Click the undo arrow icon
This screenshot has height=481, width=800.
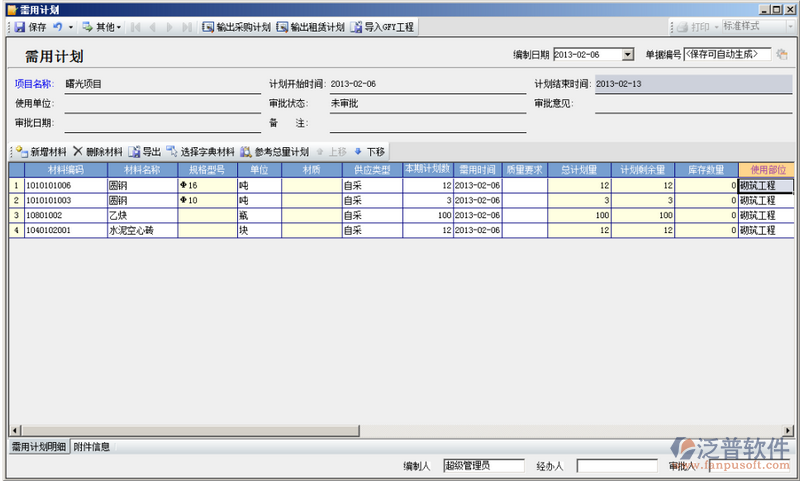pyautogui.click(x=57, y=27)
